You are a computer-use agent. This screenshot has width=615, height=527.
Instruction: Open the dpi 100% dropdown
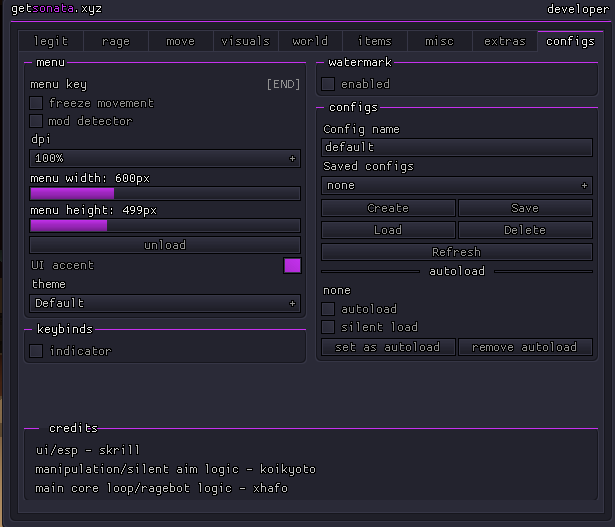[x=165, y=158]
